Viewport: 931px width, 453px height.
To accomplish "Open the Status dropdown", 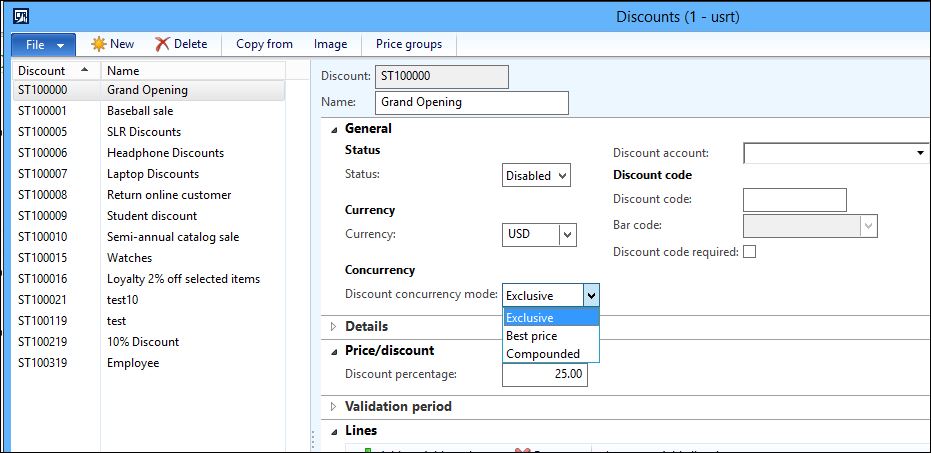I will click(536, 175).
